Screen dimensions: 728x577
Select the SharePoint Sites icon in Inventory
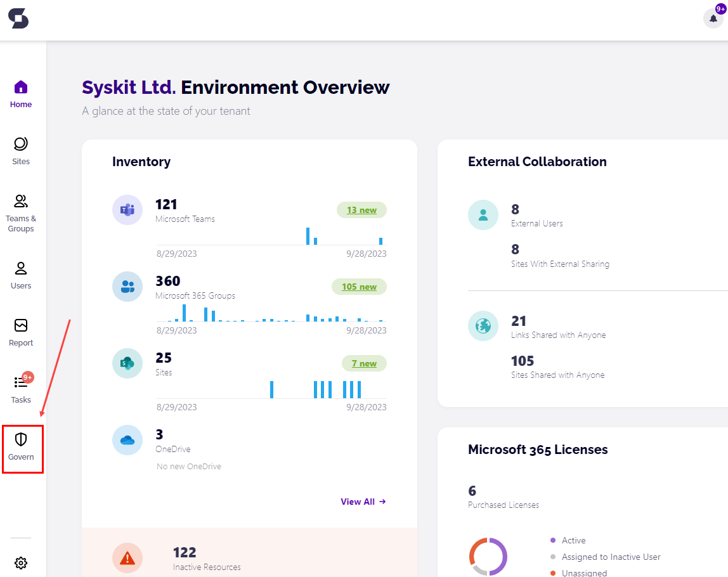point(127,363)
